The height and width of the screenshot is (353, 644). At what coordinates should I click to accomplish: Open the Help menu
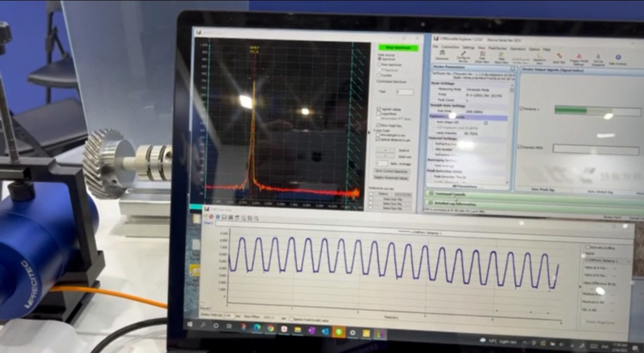tap(546, 49)
